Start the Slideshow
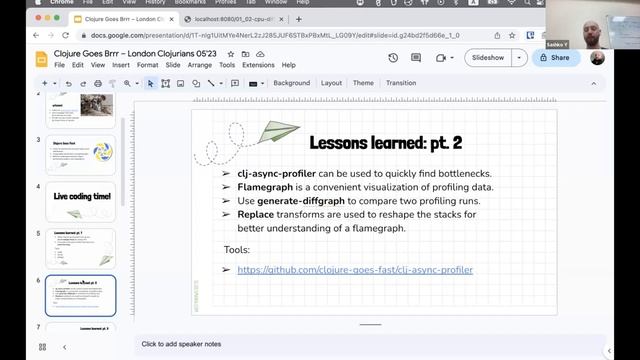This screenshot has width=640, height=360. [x=488, y=58]
